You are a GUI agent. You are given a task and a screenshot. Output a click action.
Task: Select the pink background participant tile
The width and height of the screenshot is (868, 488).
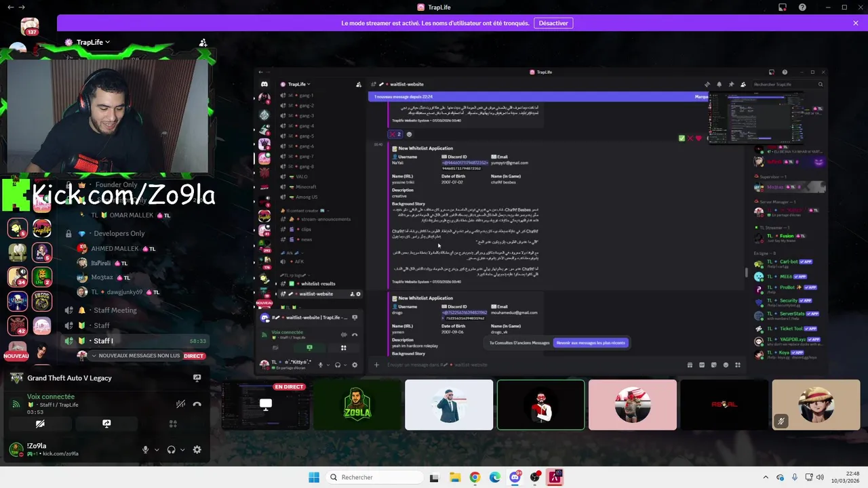(633, 405)
